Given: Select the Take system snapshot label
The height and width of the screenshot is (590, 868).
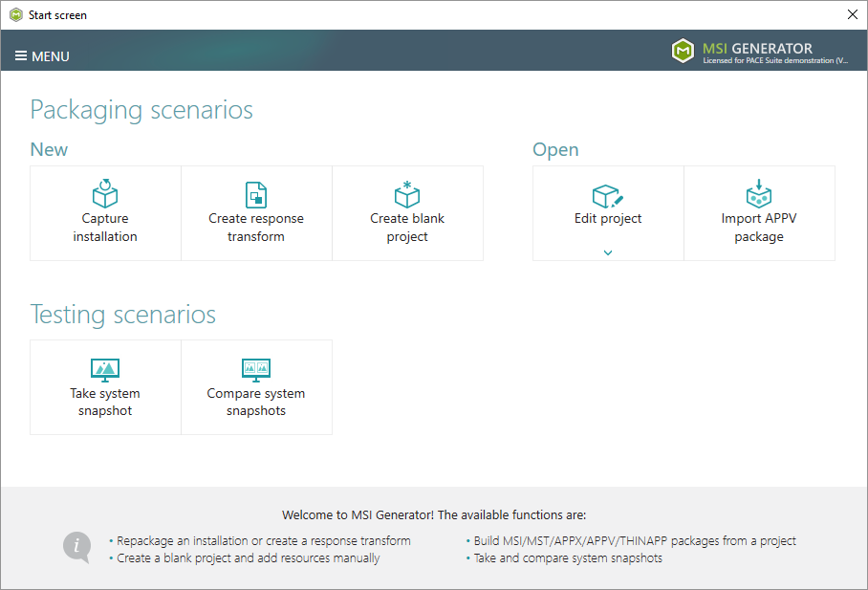Looking at the screenshot, I should point(104,402).
